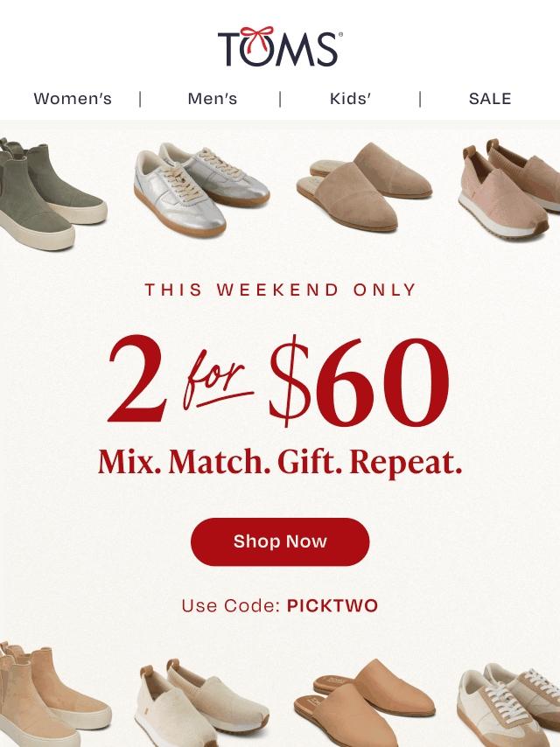
Task: Open the TOMS logo homepage link
Action: pos(280,46)
